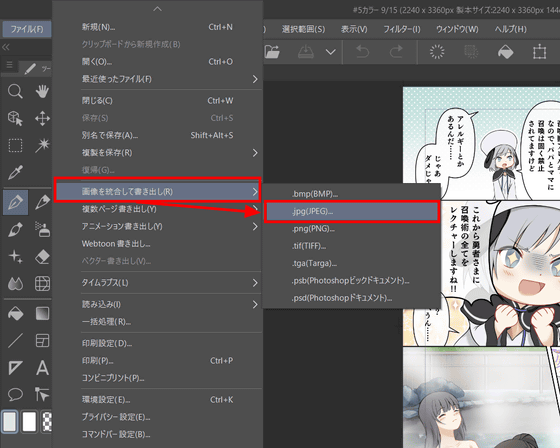
Task: Select the Pencil tool
Action: (42, 202)
